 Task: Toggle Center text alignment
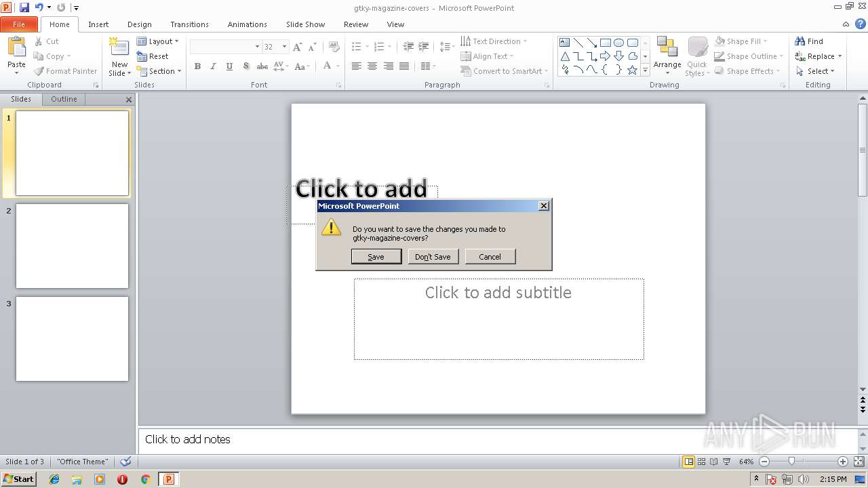click(372, 66)
